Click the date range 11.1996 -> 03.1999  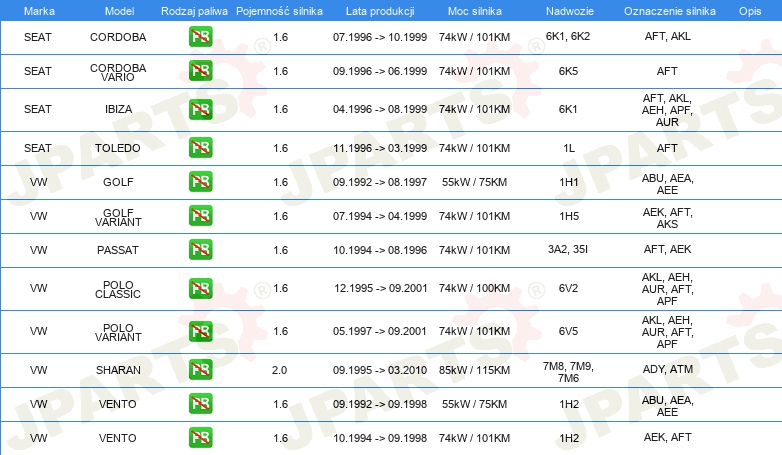(380, 148)
